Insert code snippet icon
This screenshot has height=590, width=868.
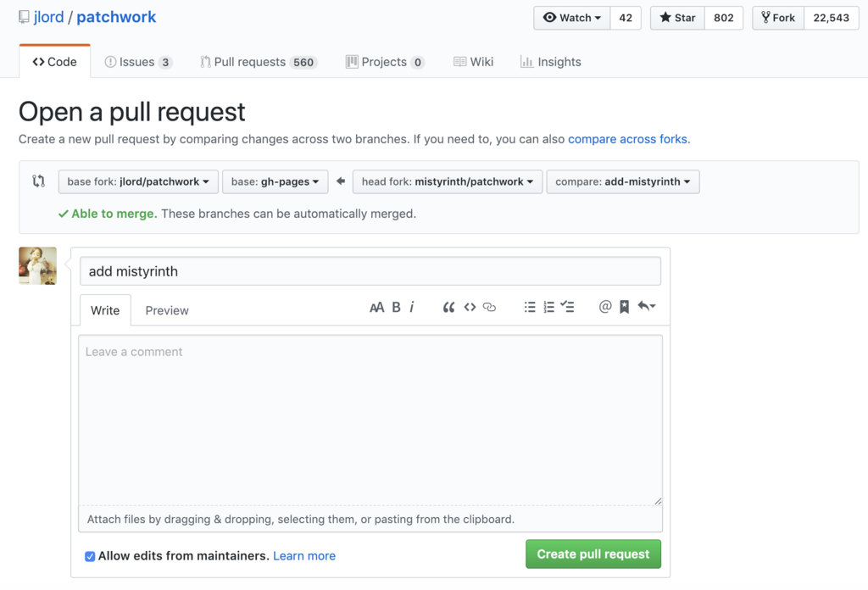point(470,307)
